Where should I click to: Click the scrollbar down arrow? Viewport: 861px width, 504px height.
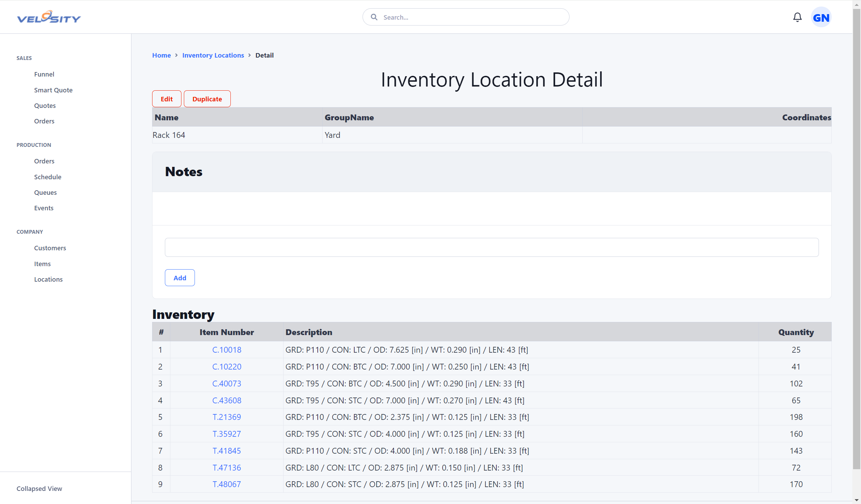[x=857, y=500]
